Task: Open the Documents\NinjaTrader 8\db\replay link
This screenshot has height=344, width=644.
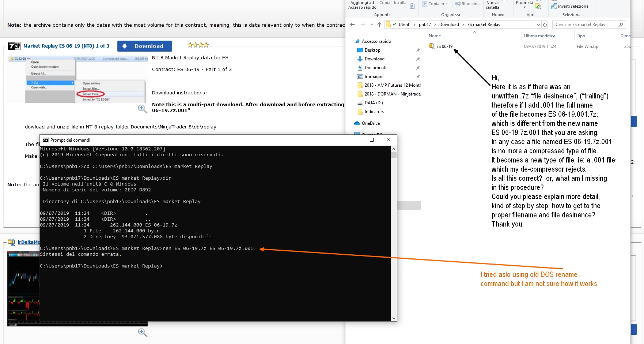Action: [174, 127]
